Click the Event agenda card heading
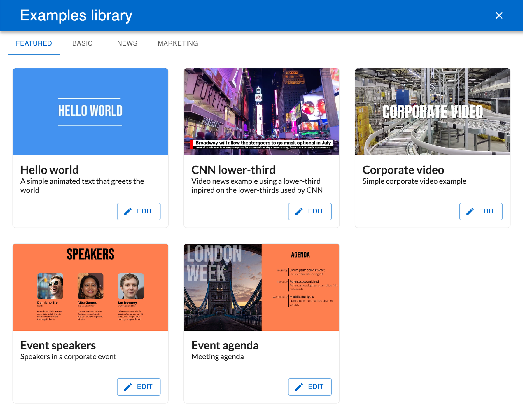 pyautogui.click(x=225, y=345)
